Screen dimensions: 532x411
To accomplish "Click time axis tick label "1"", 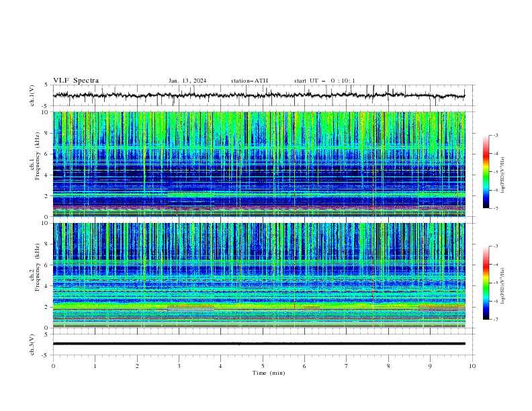I will click(95, 366).
